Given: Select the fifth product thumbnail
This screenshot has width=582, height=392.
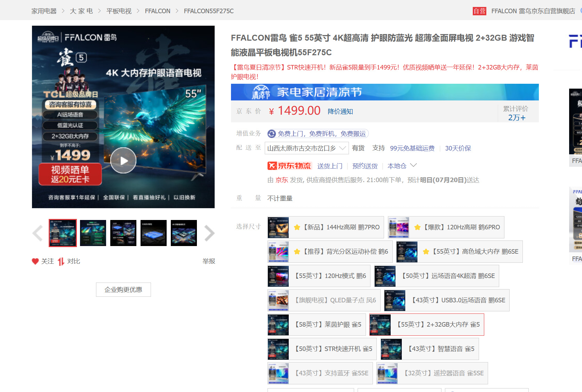Looking at the screenshot, I should click(x=184, y=233).
